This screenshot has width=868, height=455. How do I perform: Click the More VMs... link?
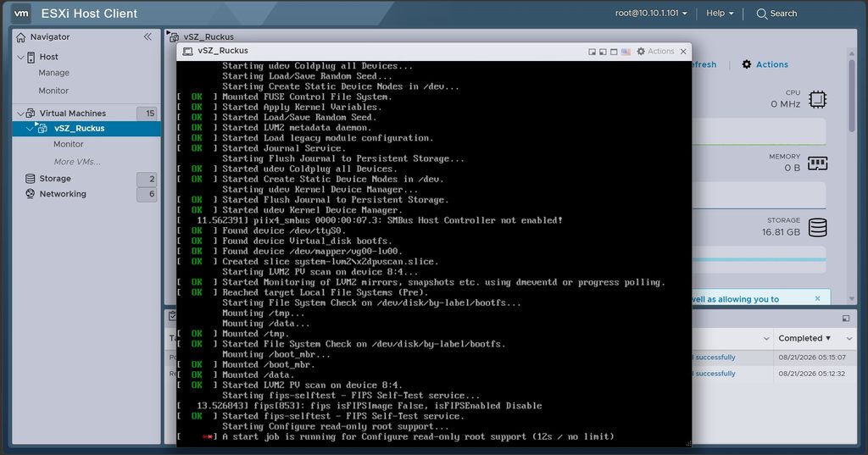(x=77, y=162)
